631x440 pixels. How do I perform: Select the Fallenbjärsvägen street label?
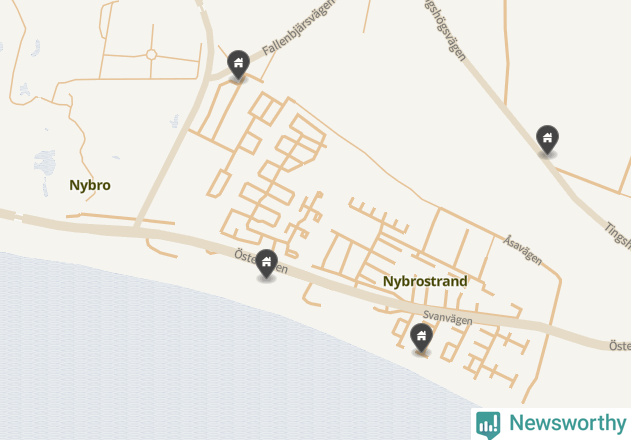point(298,27)
